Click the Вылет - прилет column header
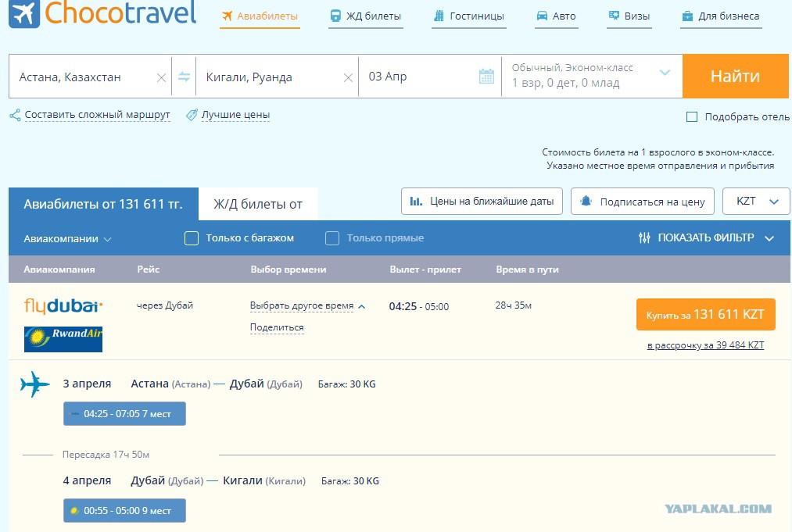This screenshot has height=532, width=792. [x=425, y=270]
